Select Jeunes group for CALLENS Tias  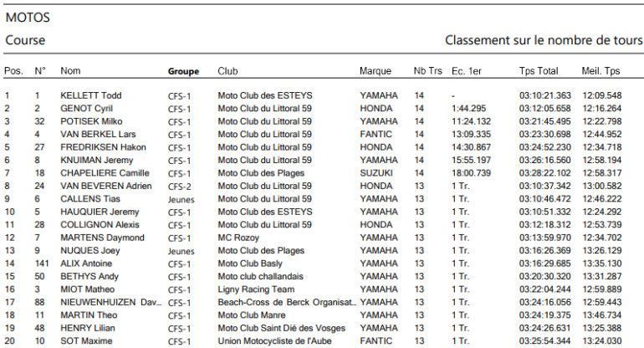(181, 199)
